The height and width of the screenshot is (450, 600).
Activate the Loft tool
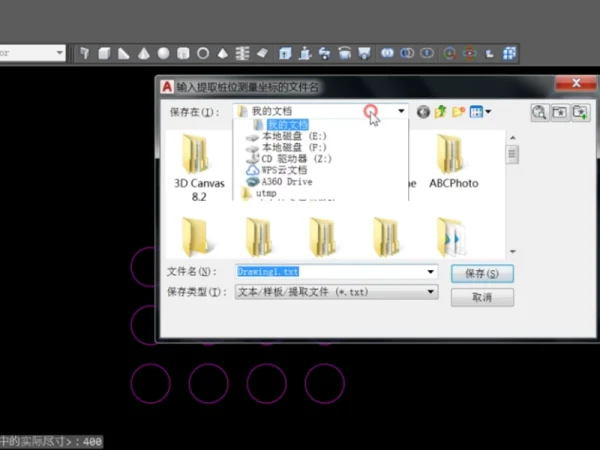pyautogui.click(x=364, y=53)
